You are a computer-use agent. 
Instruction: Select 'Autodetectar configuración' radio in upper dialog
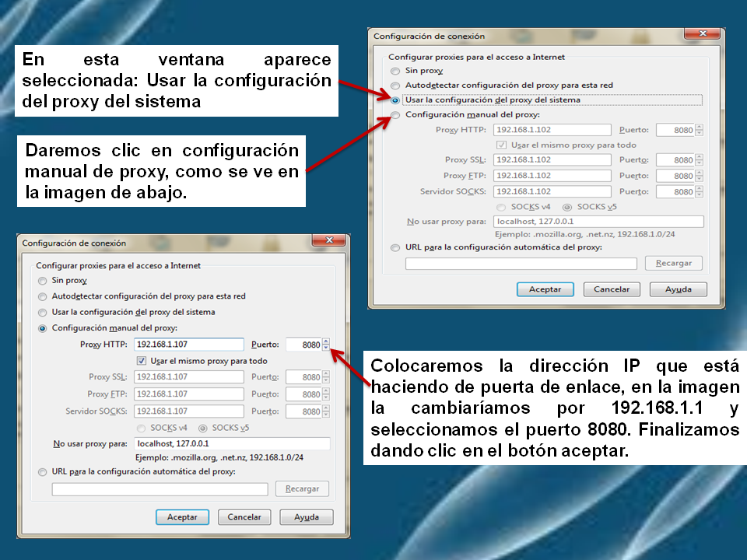tap(395, 86)
